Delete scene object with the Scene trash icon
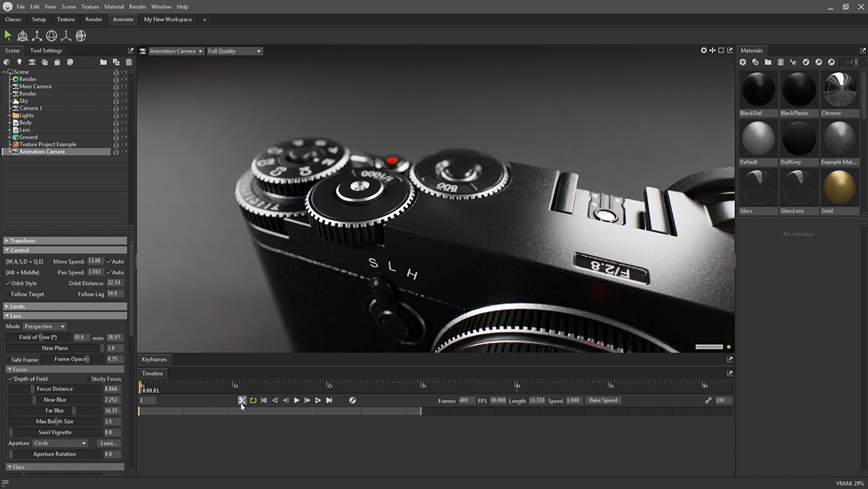The height and width of the screenshot is (489, 868). coord(129,62)
